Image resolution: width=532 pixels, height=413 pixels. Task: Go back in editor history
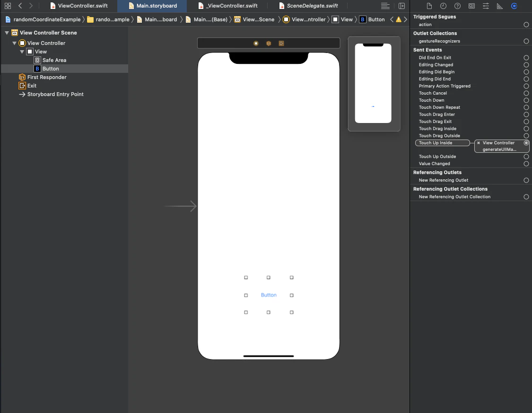(20, 6)
